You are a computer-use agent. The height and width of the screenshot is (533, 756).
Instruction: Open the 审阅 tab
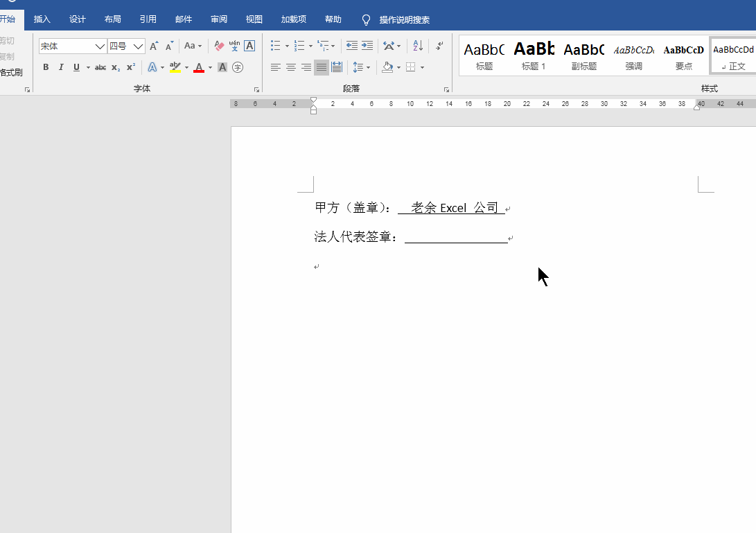click(x=219, y=19)
